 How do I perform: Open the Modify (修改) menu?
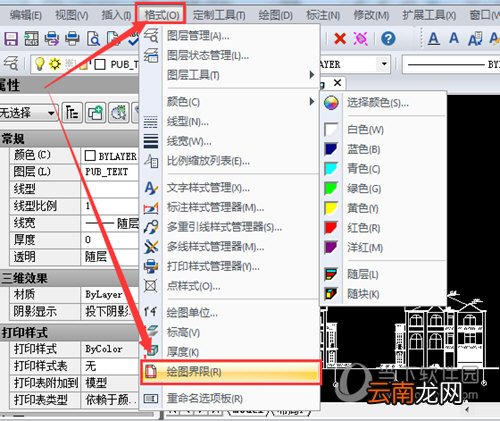[x=371, y=15]
